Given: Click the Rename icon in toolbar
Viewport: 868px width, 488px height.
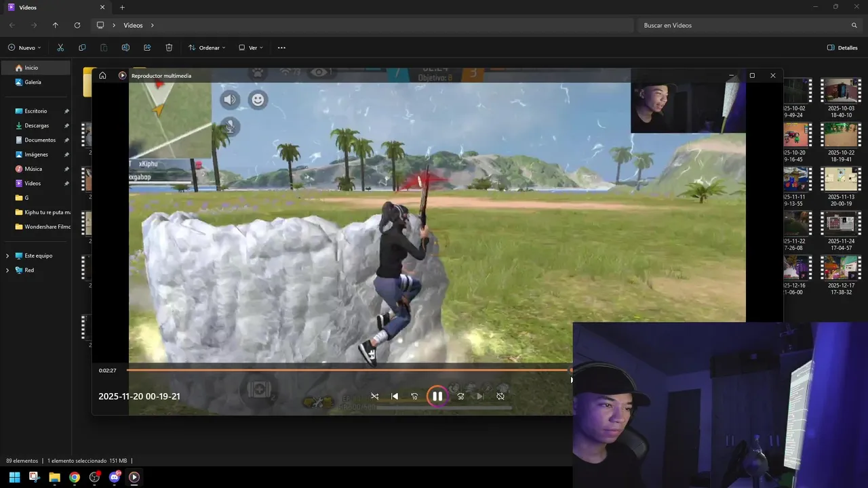Looking at the screenshot, I should tap(125, 47).
